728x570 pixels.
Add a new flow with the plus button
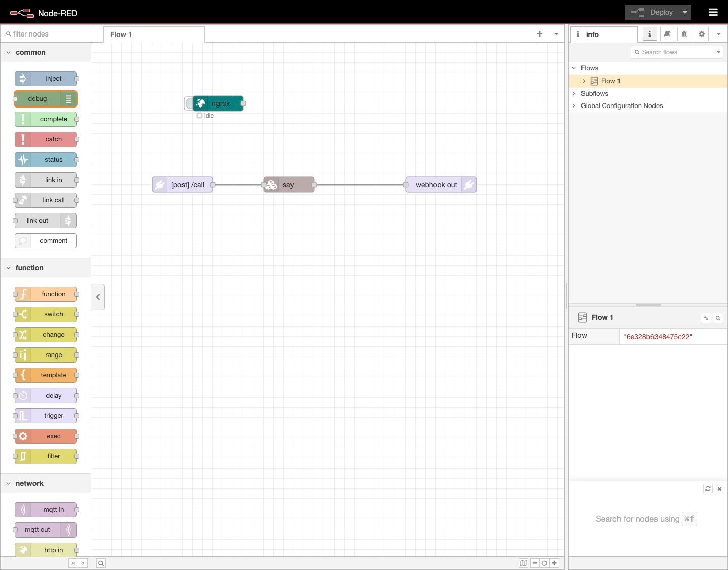(539, 34)
